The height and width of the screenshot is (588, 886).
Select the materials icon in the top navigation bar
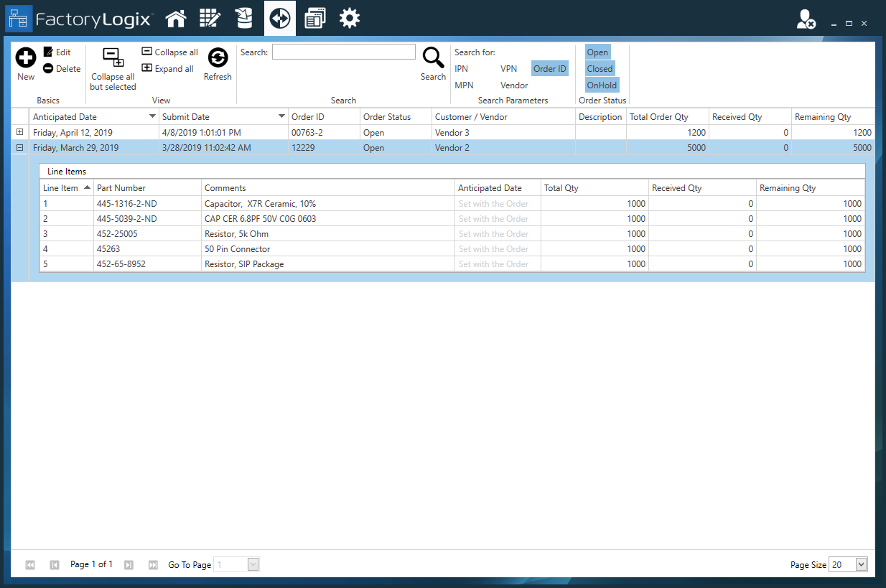(244, 18)
